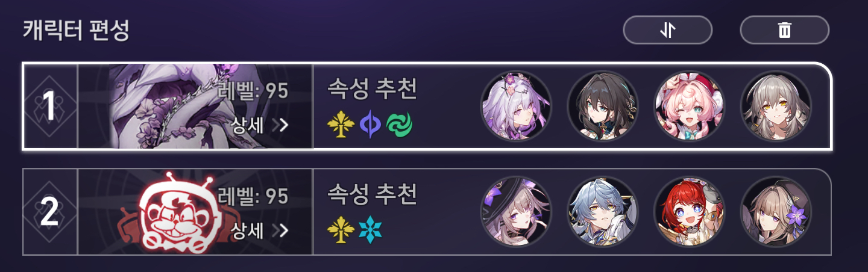The image size is (868, 272).
Task: Select team slot number 1
Action: point(50,107)
